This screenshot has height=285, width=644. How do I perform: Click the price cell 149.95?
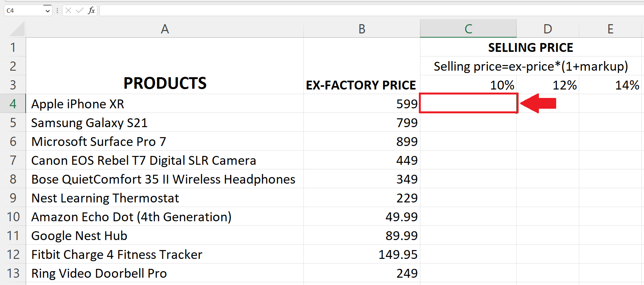pos(362,254)
